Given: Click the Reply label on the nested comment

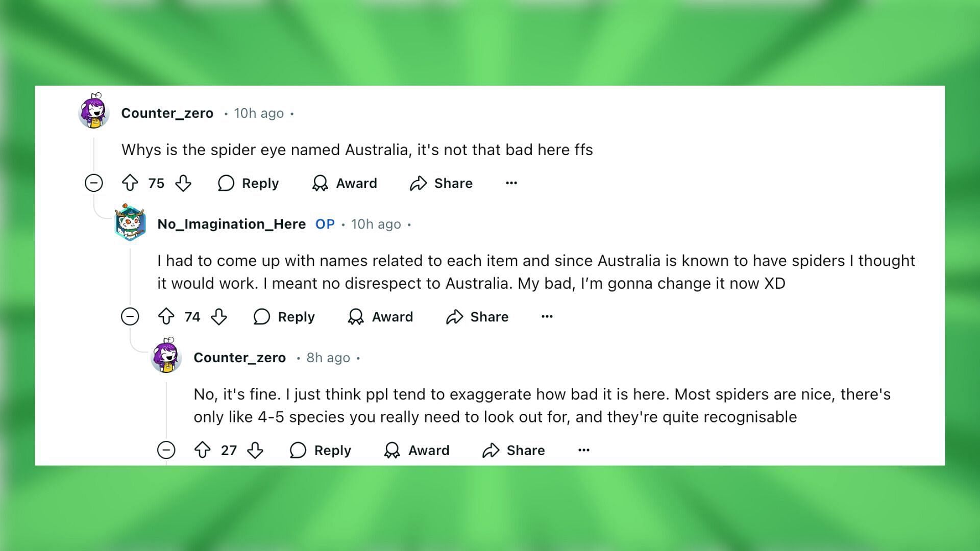Looking at the screenshot, I should tap(332, 450).
